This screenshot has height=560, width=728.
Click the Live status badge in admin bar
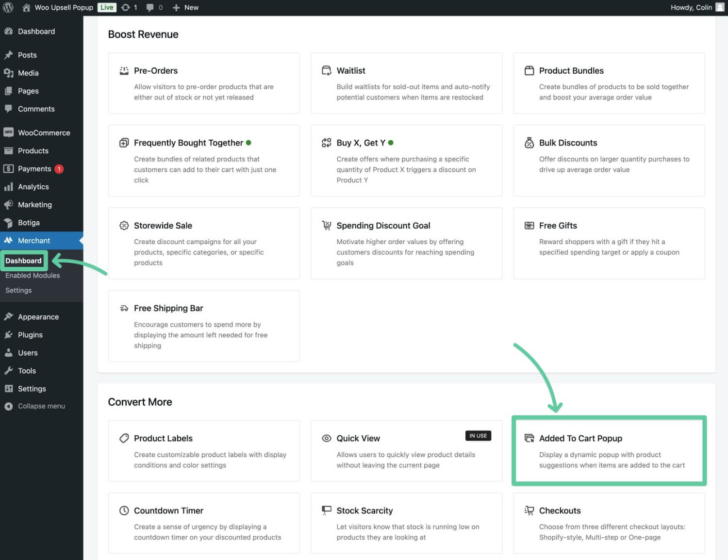[x=107, y=7]
